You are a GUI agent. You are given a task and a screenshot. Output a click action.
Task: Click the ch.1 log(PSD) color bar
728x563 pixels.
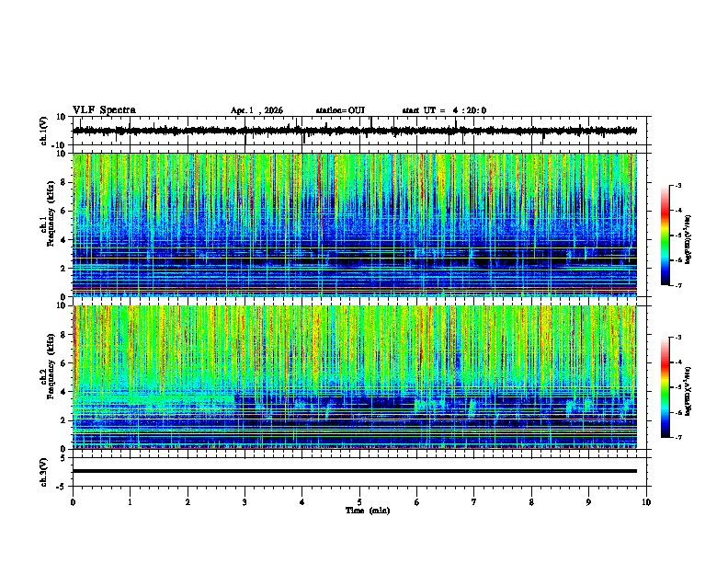pyautogui.click(x=665, y=236)
